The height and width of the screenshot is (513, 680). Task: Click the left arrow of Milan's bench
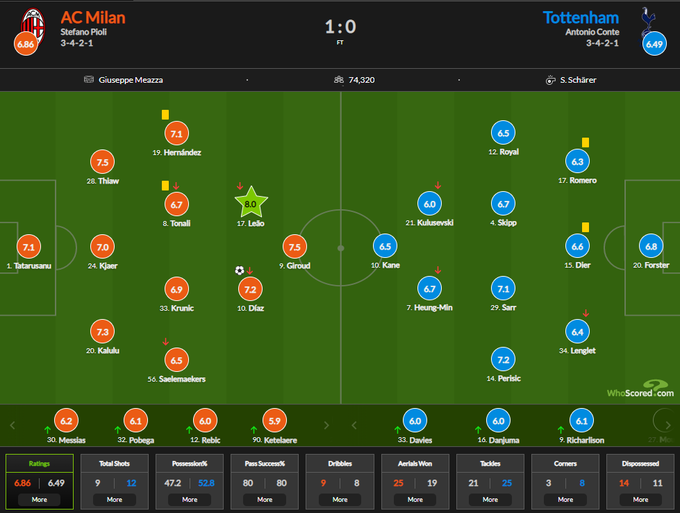tap(13, 425)
